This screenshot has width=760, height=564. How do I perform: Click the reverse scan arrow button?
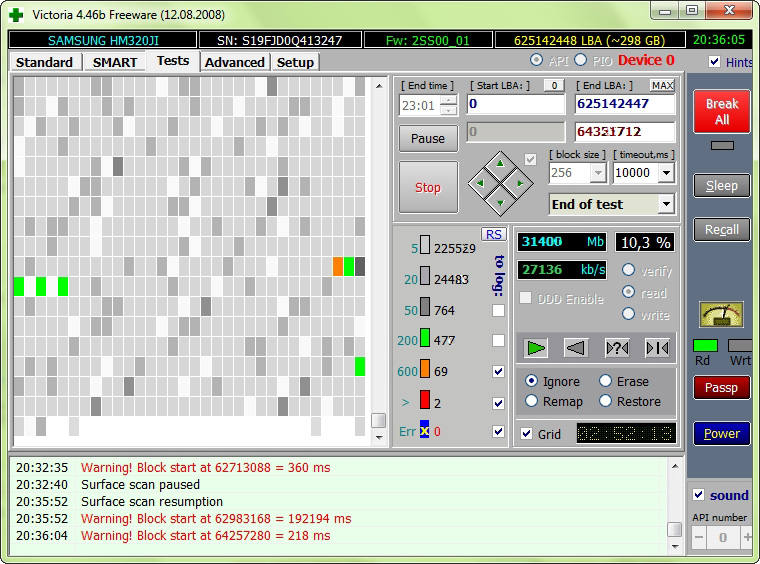click(x=576, y=347)
